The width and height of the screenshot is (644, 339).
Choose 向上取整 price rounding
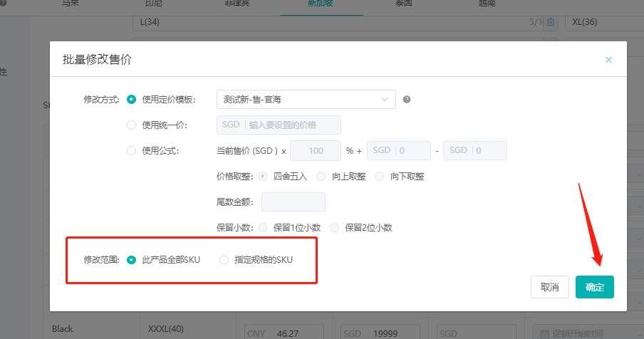[x=321, y=177]
